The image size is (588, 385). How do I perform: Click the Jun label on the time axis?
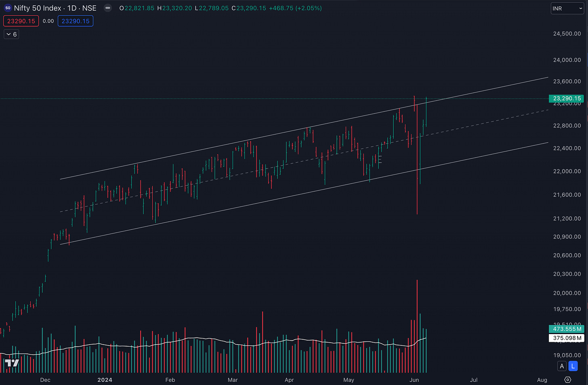(414, 380)
